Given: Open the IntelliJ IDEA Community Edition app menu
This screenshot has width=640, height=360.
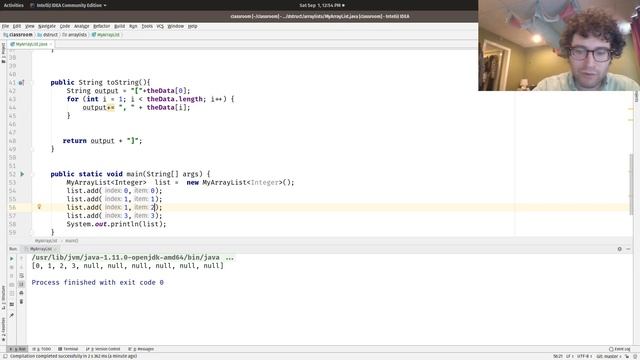Looking at the screenshot, I should coord(68,5).
